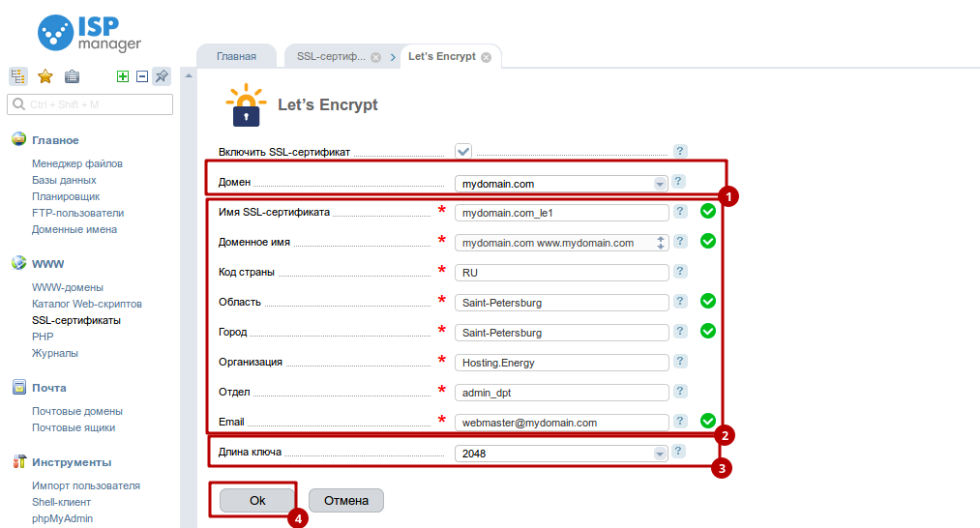Switch to the SSL-сертиф... tab

pos(331,56)
